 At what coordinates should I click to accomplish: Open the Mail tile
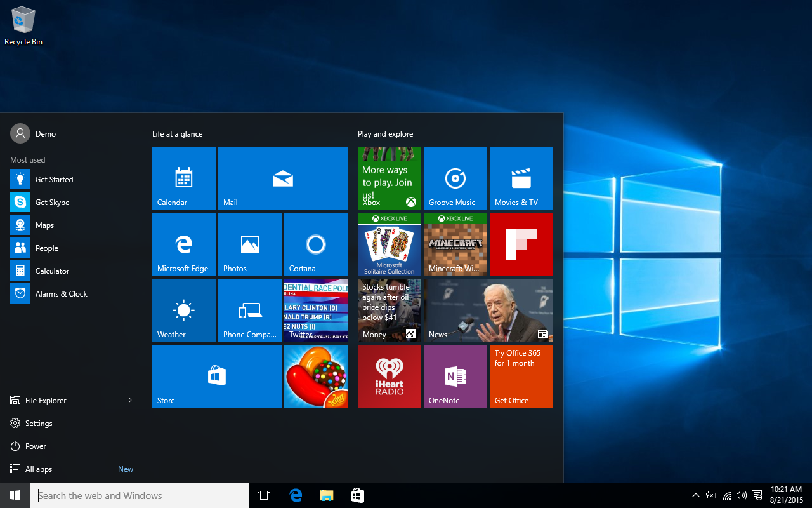[283, 178]
